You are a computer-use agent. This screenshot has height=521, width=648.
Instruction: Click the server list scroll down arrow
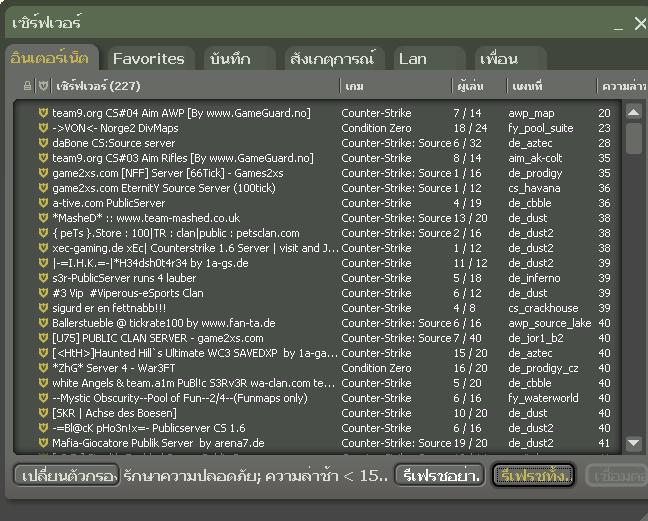634,443
